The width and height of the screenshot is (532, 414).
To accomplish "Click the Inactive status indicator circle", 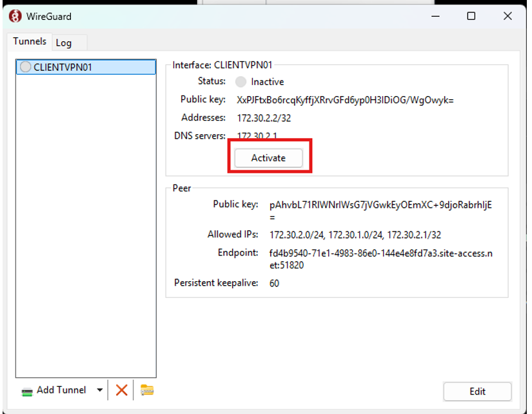I will coord(241,82).
